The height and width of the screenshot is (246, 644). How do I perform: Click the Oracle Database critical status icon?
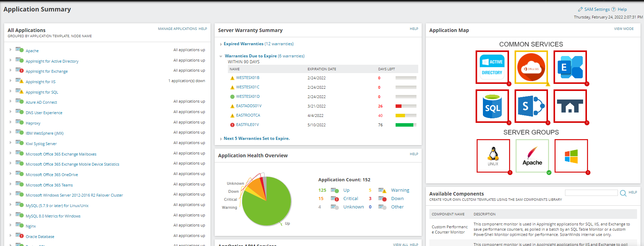click(x=20, y=236)
